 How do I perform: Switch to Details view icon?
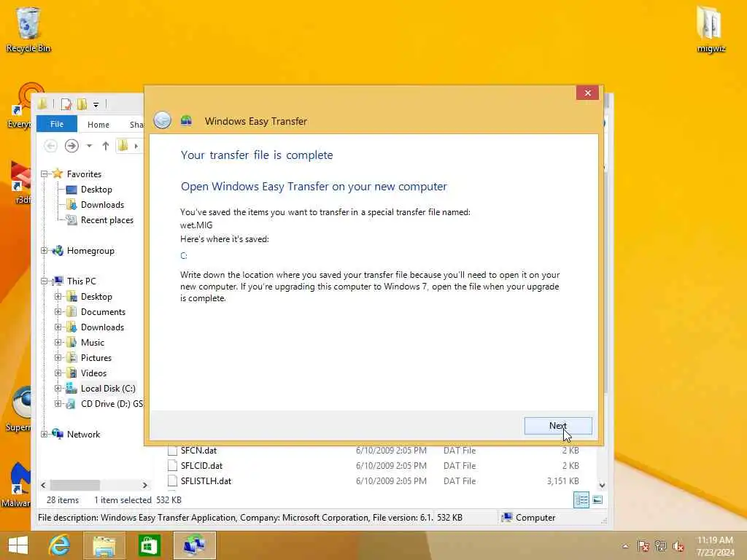(x=581, y=500)
